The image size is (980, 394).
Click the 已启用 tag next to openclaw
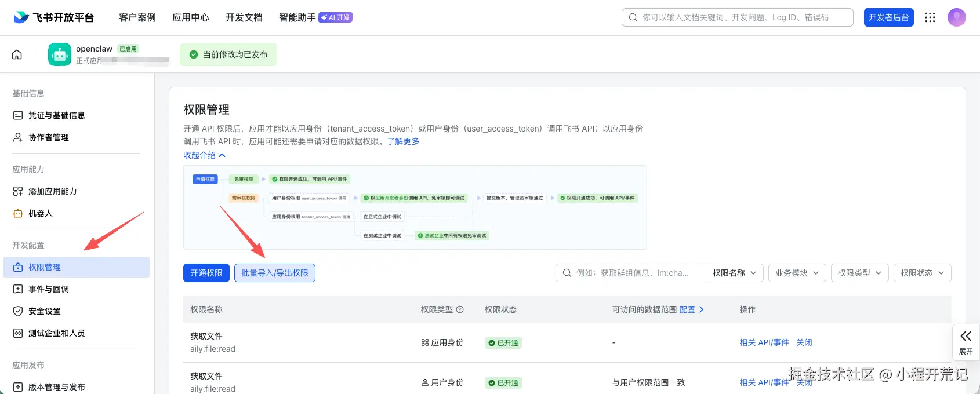[x=128, y=49]
